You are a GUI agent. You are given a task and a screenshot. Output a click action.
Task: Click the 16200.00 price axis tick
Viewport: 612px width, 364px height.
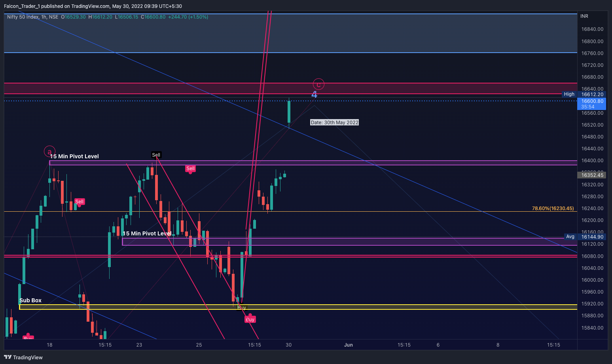point(592,220)
